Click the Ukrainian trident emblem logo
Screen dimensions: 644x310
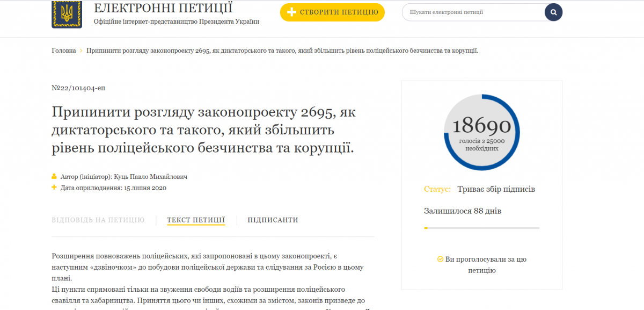coord(67,13)
